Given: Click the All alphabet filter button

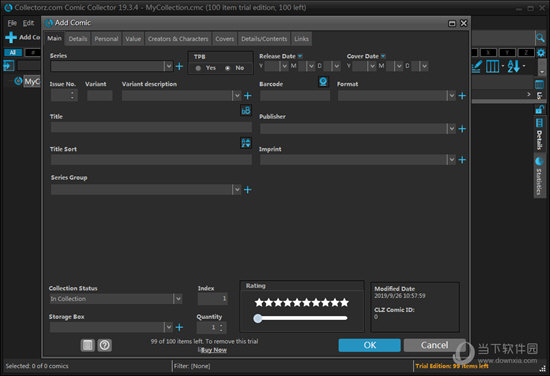Looking at the screenshot, I should pos(13,53).
